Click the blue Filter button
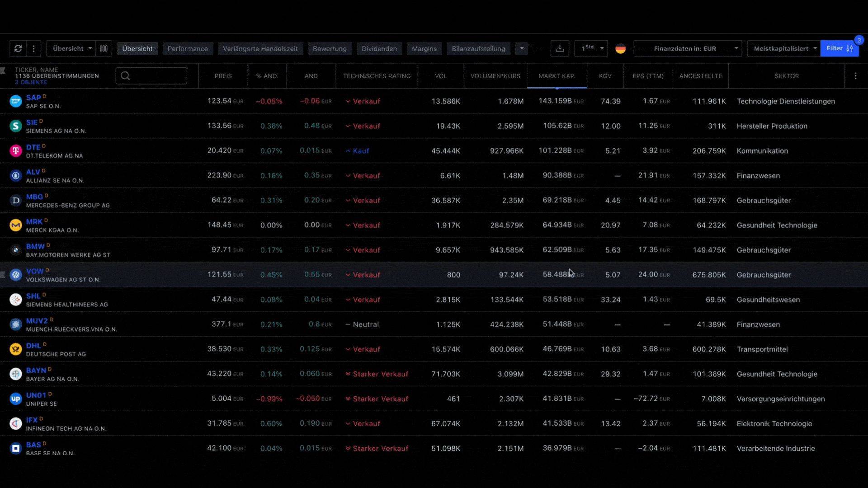 pos(839,48)
